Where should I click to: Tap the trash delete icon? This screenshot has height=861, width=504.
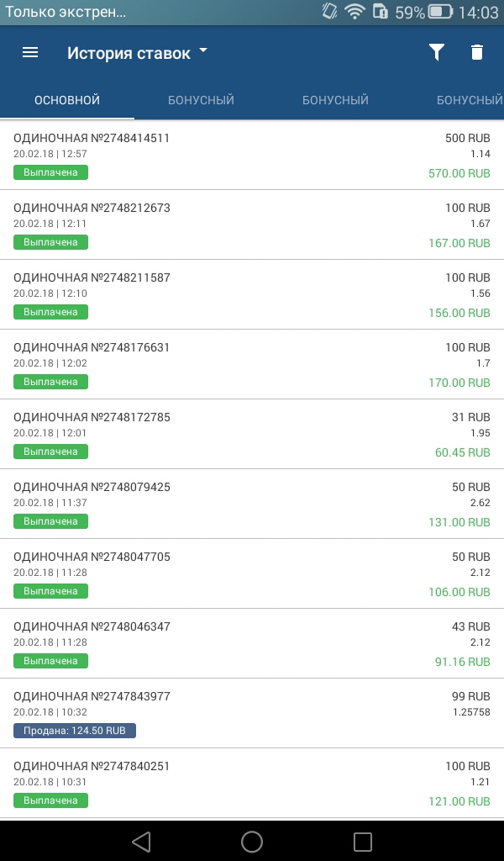[477, 52]
